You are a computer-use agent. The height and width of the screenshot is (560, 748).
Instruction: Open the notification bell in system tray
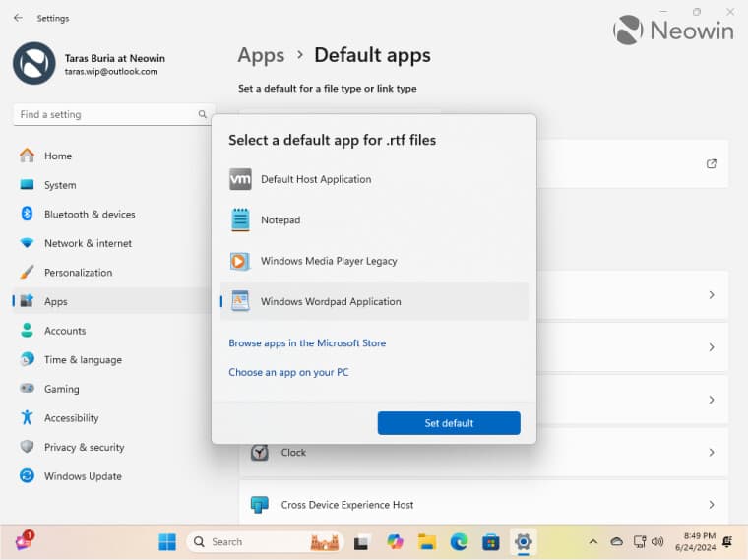click(727, 542)
